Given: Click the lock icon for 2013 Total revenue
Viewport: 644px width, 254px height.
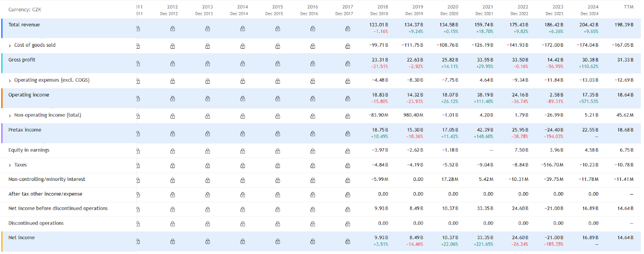Looking at the screenshot, I should pyautogui.click(x=208, y=29).
